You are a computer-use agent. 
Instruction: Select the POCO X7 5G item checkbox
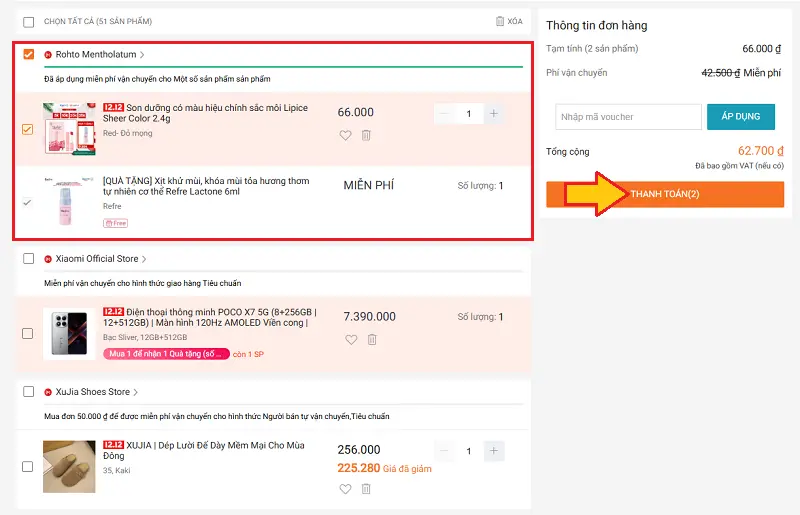(x=28, y=333)
